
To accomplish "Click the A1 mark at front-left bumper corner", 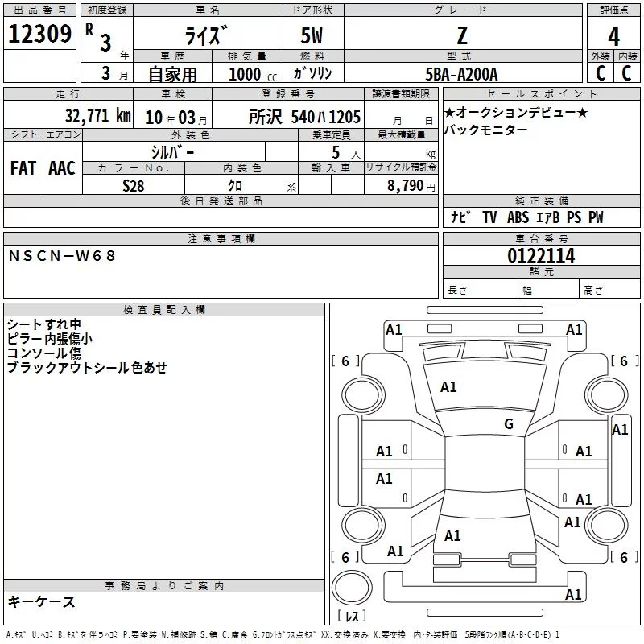I will coord(394,330).
